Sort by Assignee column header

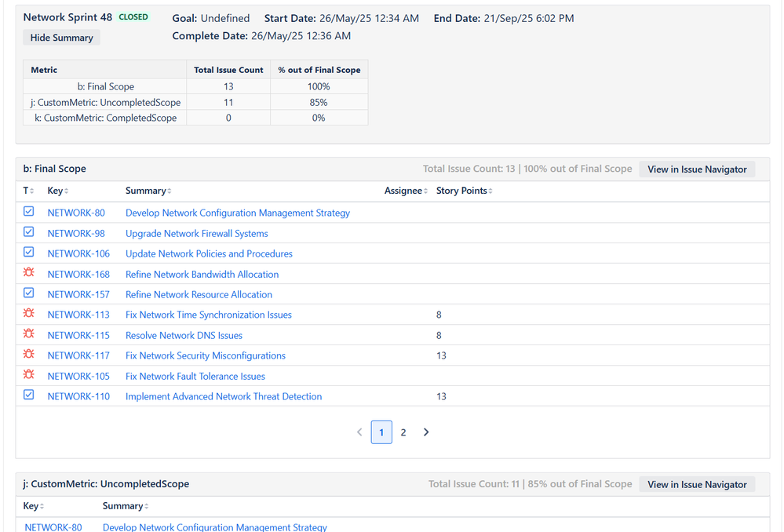tap(406, 191)
